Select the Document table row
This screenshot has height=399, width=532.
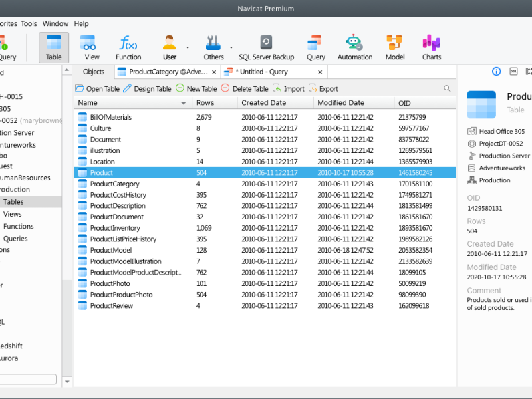tap(265, 140)
